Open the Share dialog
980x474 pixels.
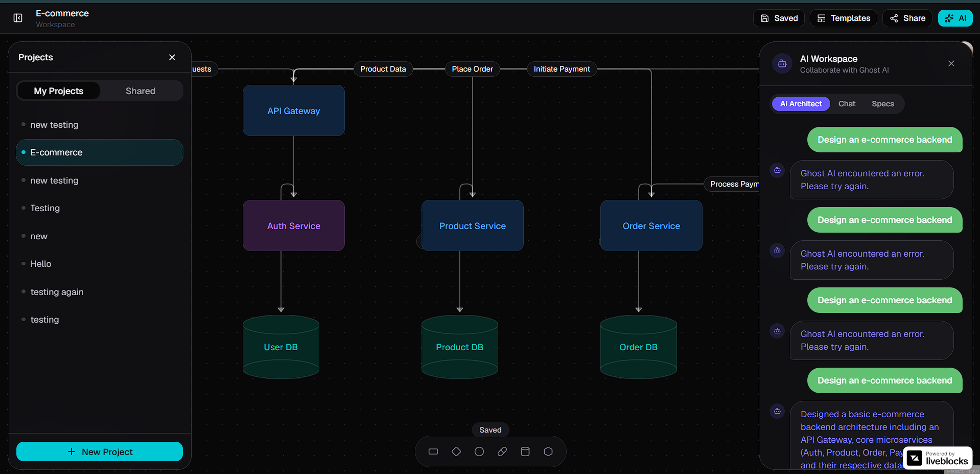907,18
